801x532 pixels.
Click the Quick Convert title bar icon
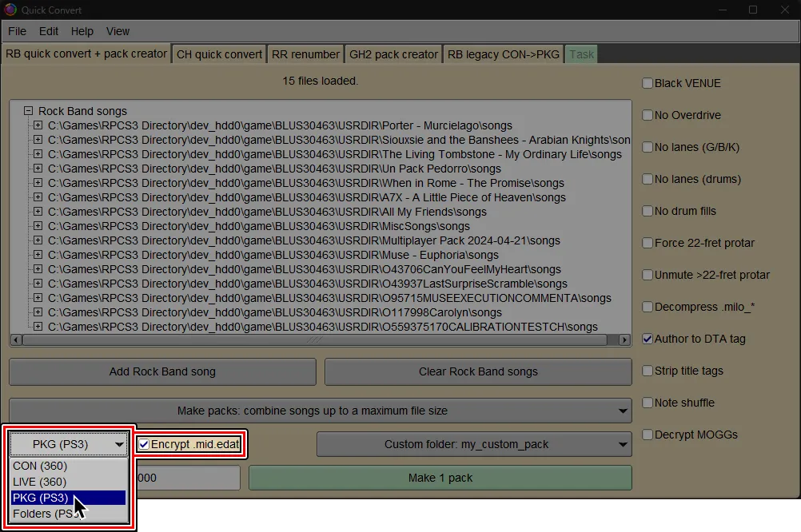coord(10,10)
